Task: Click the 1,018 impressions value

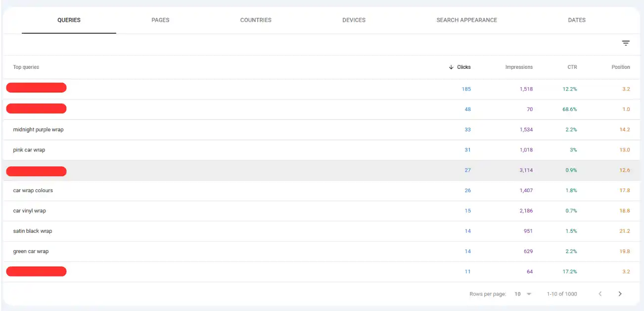Action: click(526, 150)
